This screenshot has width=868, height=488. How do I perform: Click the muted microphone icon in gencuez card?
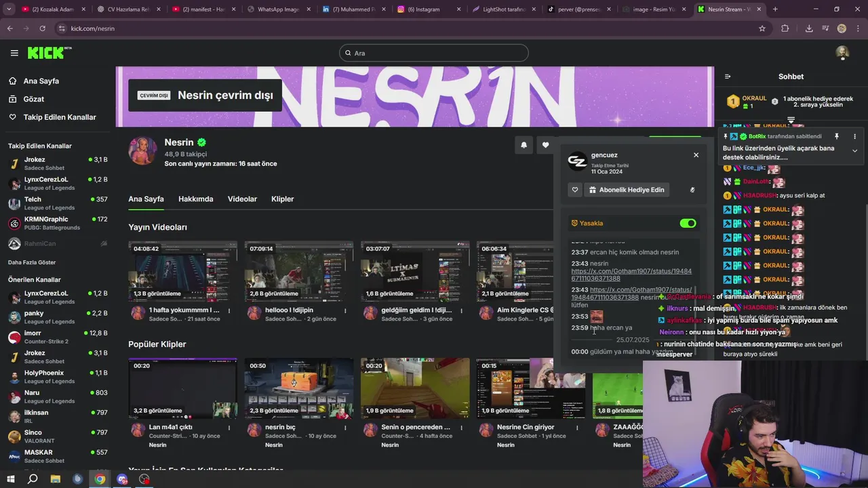click(x=692, y=190)
